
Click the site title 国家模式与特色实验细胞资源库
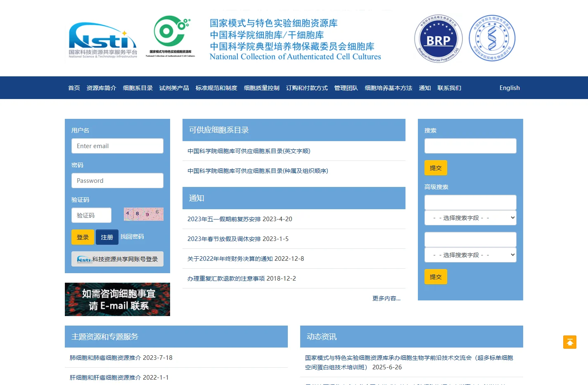[273, 23]
